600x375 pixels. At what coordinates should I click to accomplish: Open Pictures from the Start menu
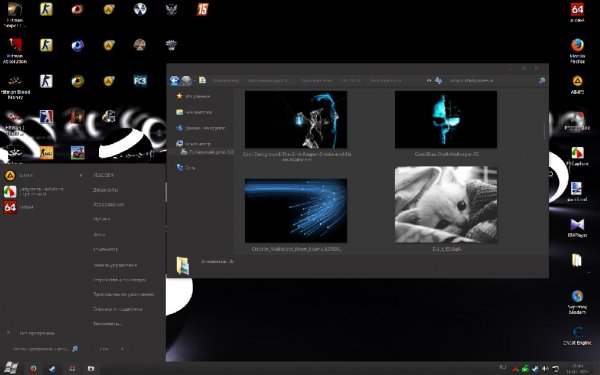(x=109, y=204)
